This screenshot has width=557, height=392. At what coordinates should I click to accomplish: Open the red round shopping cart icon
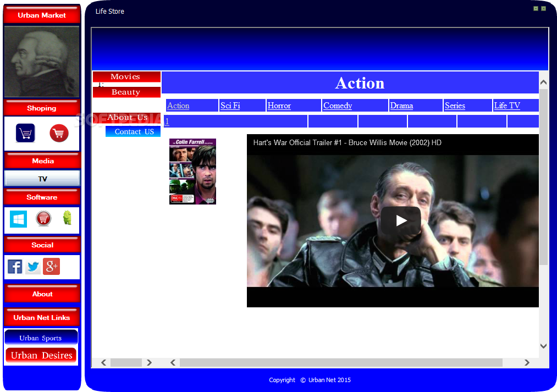tap(59, 133)
